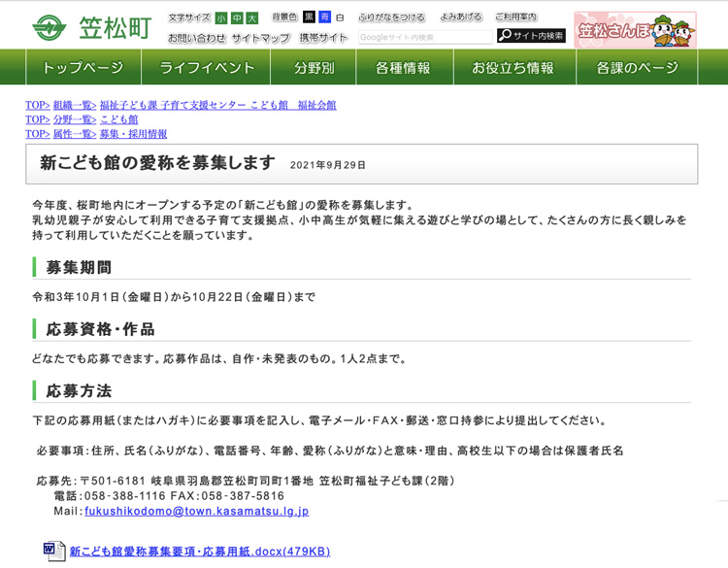Screen dimensions: 728x568
Task: Go to 携帯サイト mobile site
Action: (x=323, y=38)
